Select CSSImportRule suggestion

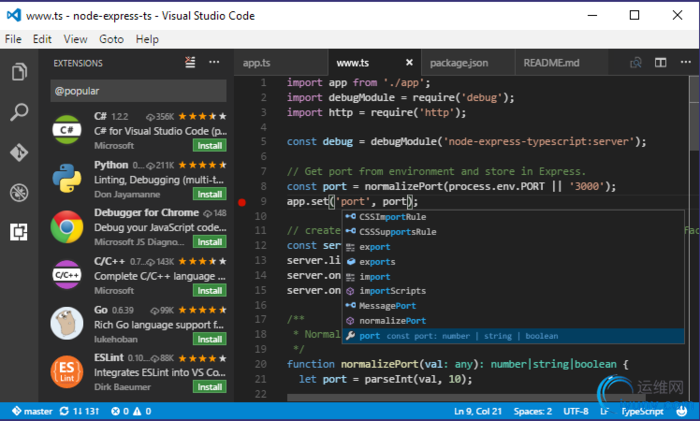coord(513,217)
